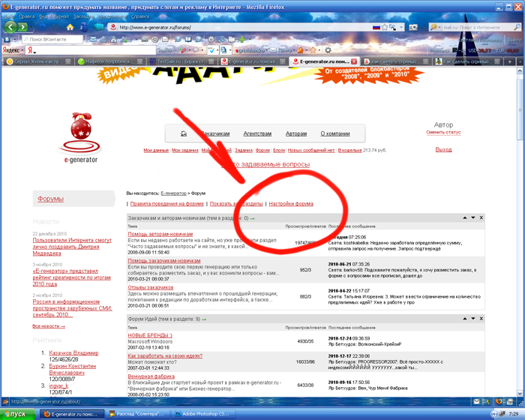Screen dimensions: 525x420
Task: Click the URL address bar field
Action: coord(225,27)
